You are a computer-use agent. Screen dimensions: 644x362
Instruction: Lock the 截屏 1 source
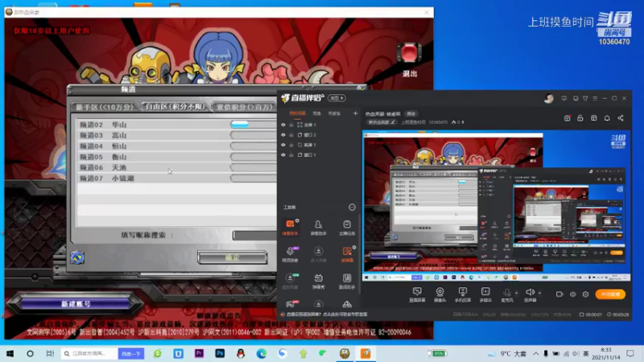click(x=291, y=145)
